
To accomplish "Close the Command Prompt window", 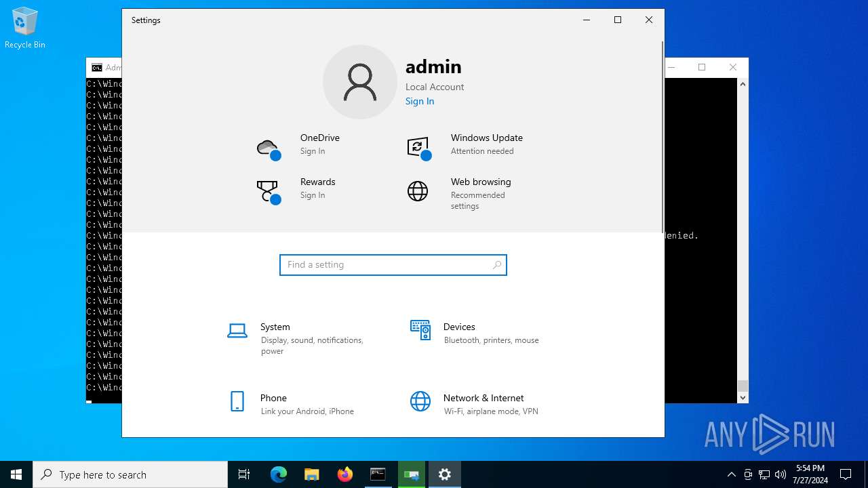I will click(733, 67).
